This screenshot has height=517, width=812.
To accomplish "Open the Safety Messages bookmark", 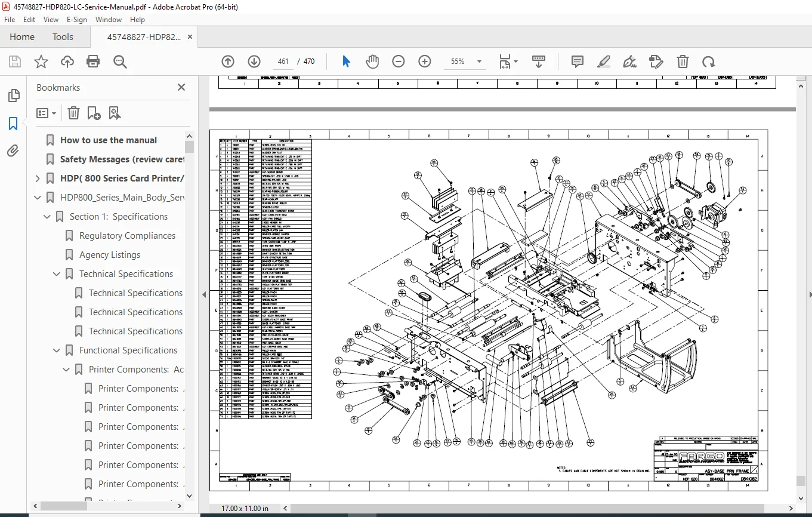I will coord(122,159).
